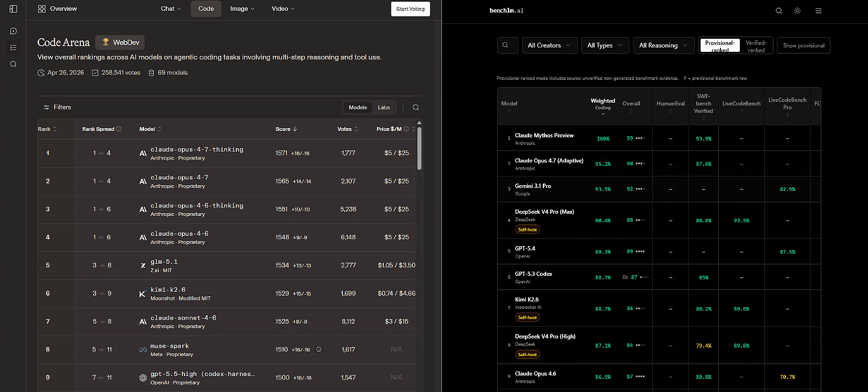Screen dimensions: 868x392
Task: Click the 93.9% SWE-bench value
Action: click(703, 138)
